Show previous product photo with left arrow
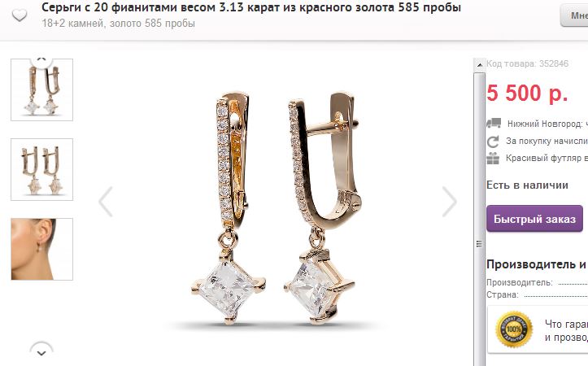Image resolution: width=588 pixels, height=366 pixels. (106, 202)
